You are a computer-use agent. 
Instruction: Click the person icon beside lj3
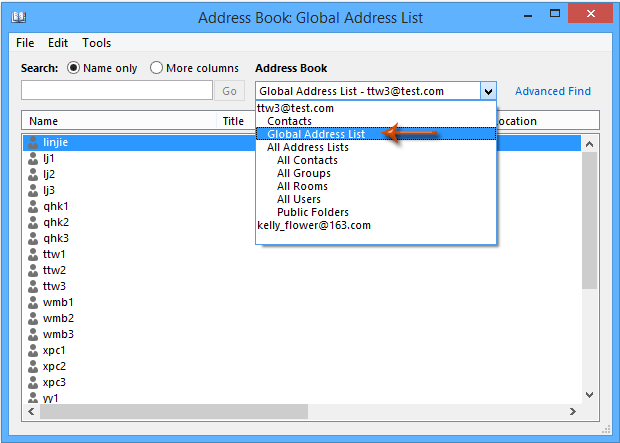pos(33,190)
